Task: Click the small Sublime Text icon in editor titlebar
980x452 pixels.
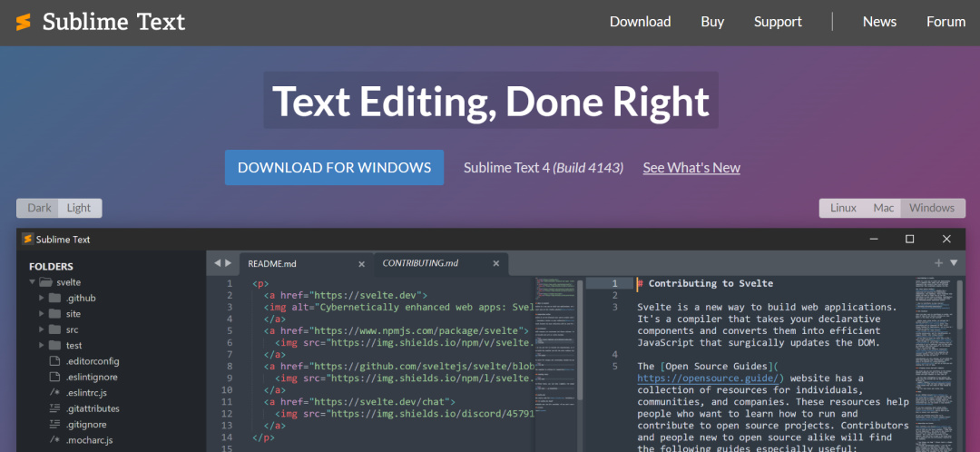Action: tap(27, 240)
